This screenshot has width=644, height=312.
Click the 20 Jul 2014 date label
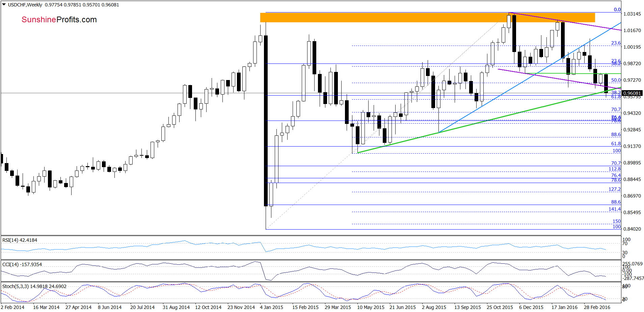pos(142,307)
